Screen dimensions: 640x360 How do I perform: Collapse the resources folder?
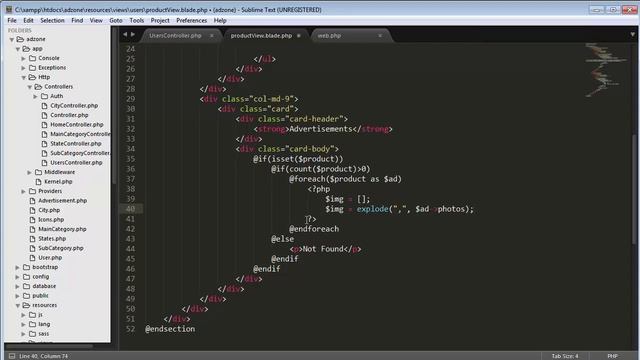click(18, 305)
